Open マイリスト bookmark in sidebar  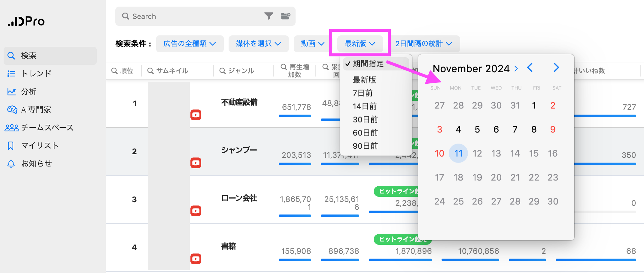point(40,145)
